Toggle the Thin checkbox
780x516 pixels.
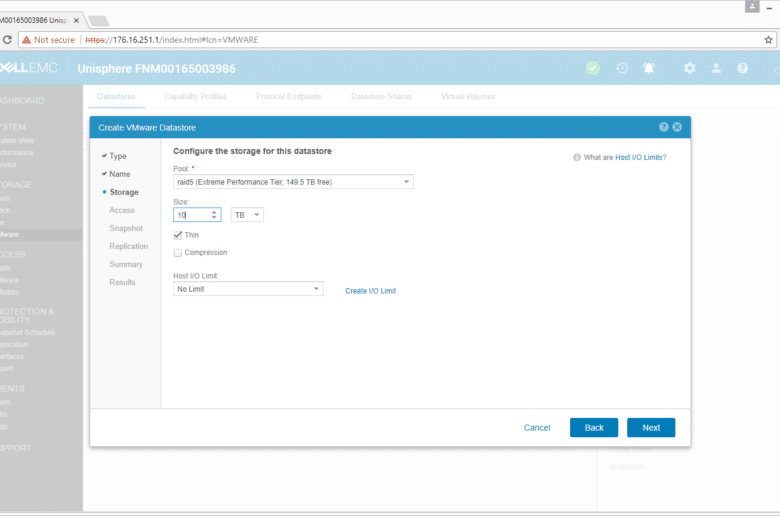click(x=178, y=235)
